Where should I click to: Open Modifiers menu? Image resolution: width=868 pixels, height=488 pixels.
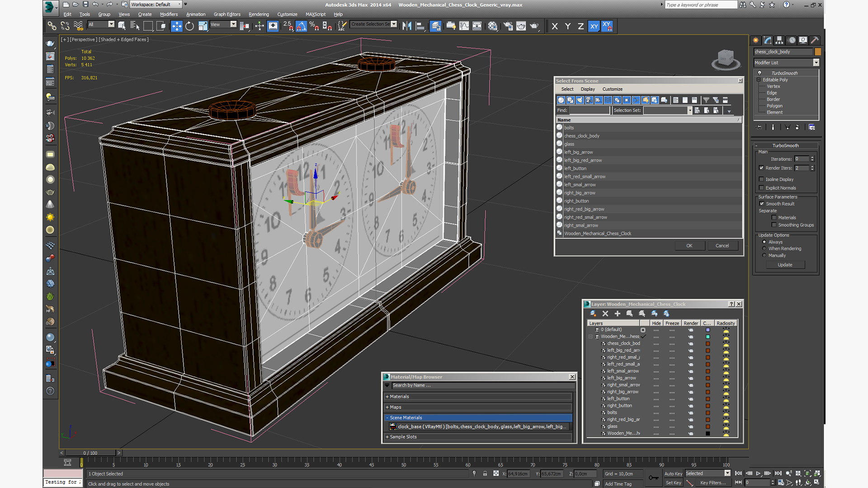[169, 14]
